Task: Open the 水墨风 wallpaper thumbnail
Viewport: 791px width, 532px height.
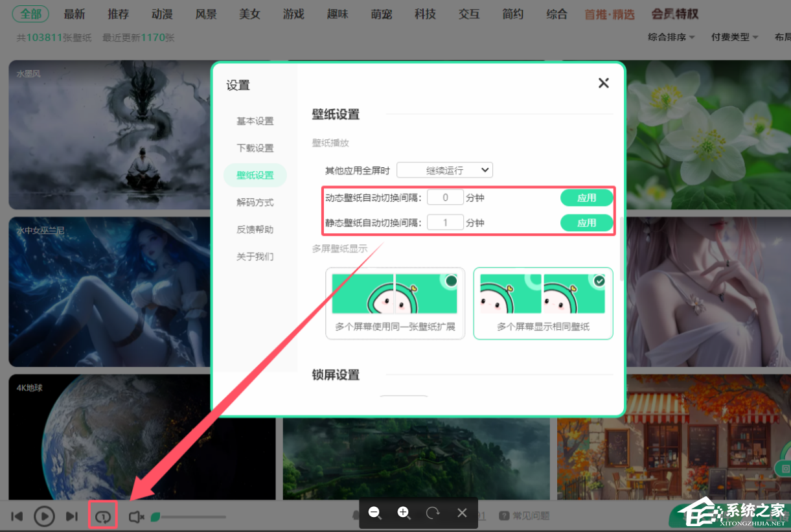Action: [x=110, y=135]
